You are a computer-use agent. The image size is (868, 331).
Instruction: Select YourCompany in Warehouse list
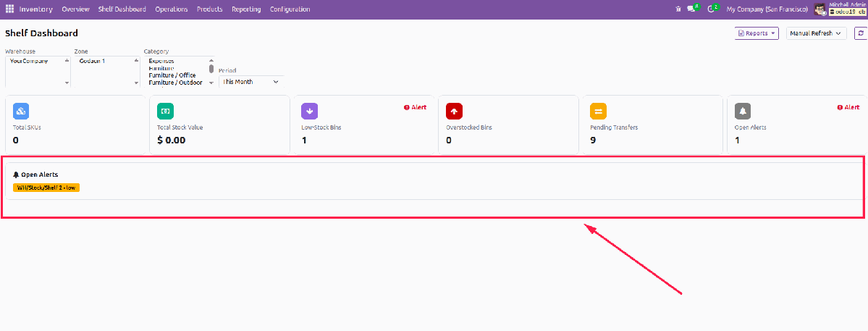click(x=29, y=61)
